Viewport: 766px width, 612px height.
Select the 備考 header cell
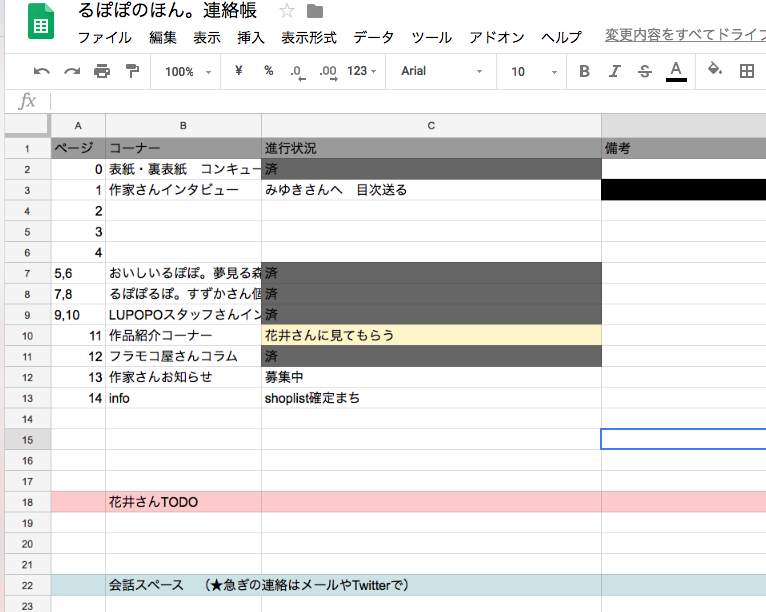coord(684,148)
